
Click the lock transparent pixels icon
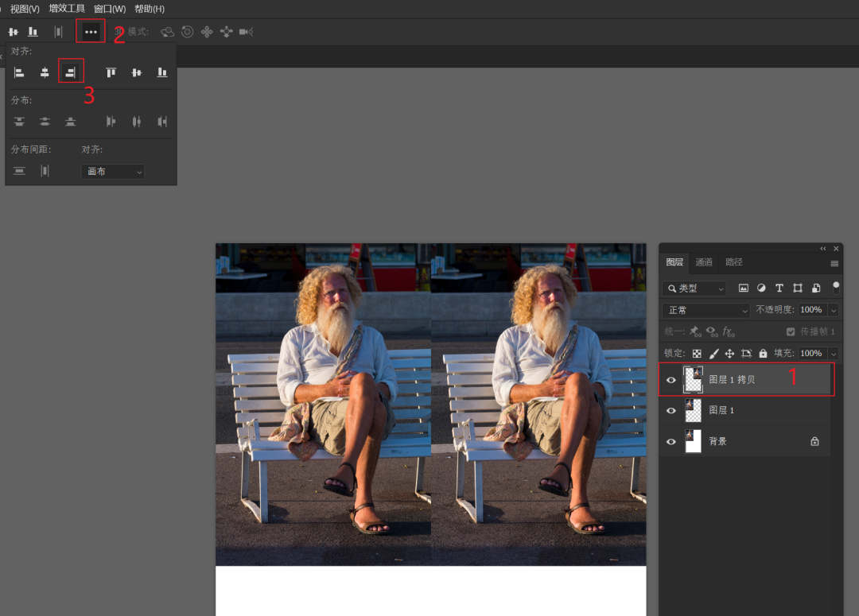pyautogui.click(x=697, y=354)
